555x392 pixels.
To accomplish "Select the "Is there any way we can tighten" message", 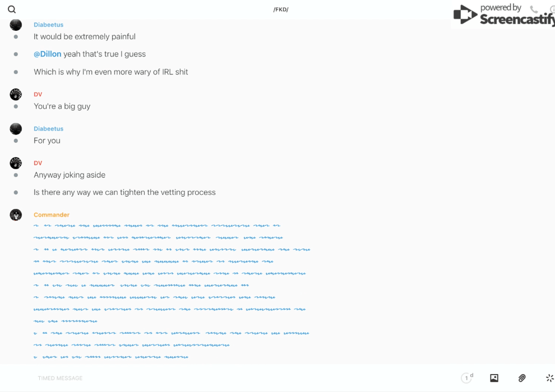I will tap(124, 193).
